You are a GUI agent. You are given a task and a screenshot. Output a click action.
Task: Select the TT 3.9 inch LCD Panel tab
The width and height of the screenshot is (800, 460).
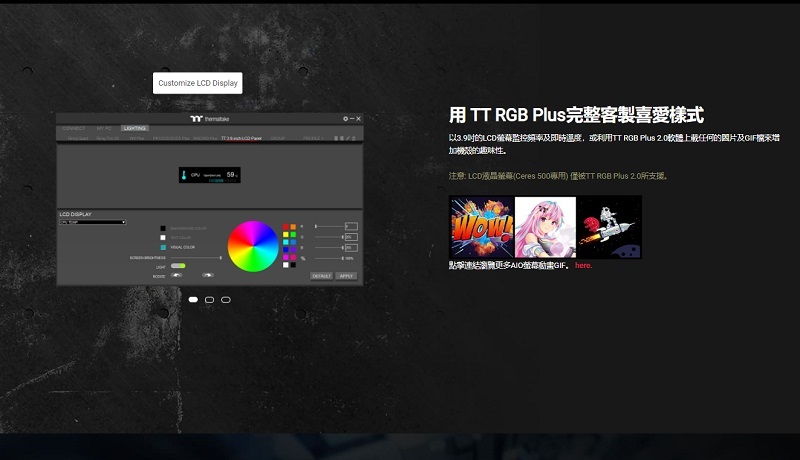click(240, 138)
